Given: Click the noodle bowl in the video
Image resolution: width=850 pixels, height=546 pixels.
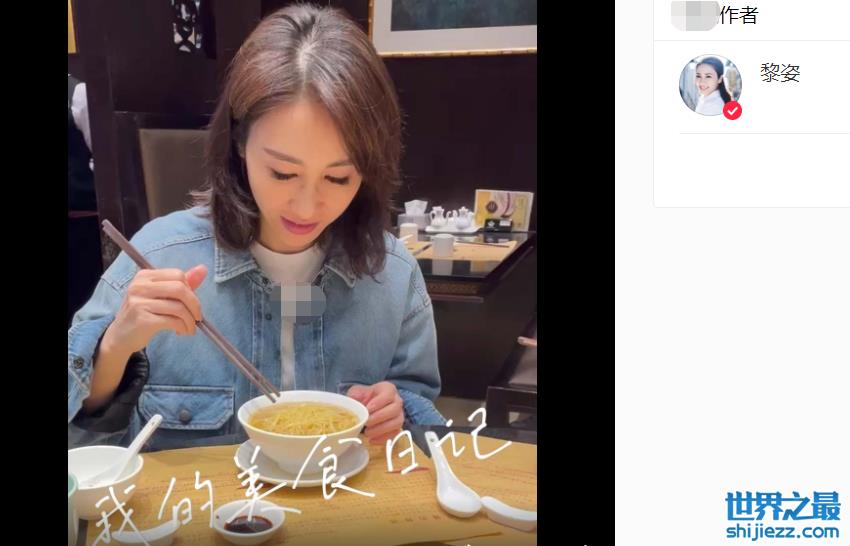Looking at the screenshot, I should click(303, 426).
